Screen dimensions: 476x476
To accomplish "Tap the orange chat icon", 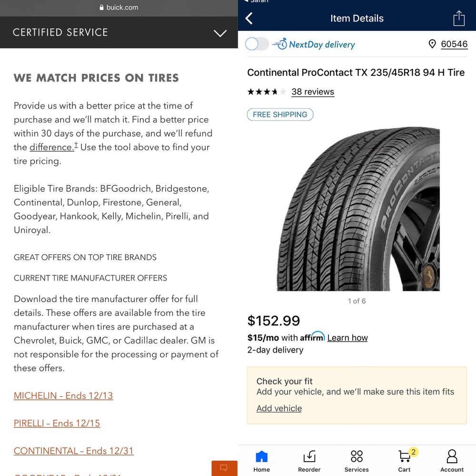I will pyautogui.click(x=224, y=468).
